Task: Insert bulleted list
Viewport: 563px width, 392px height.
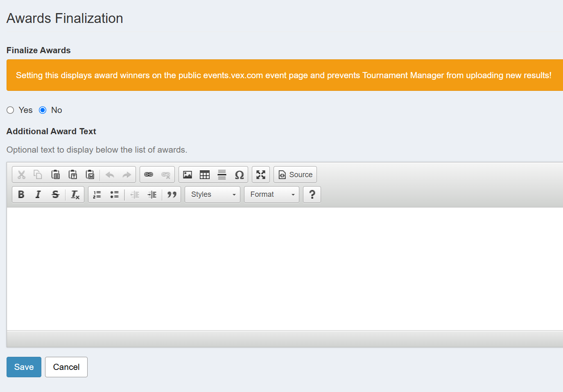Action: [114, 194]
